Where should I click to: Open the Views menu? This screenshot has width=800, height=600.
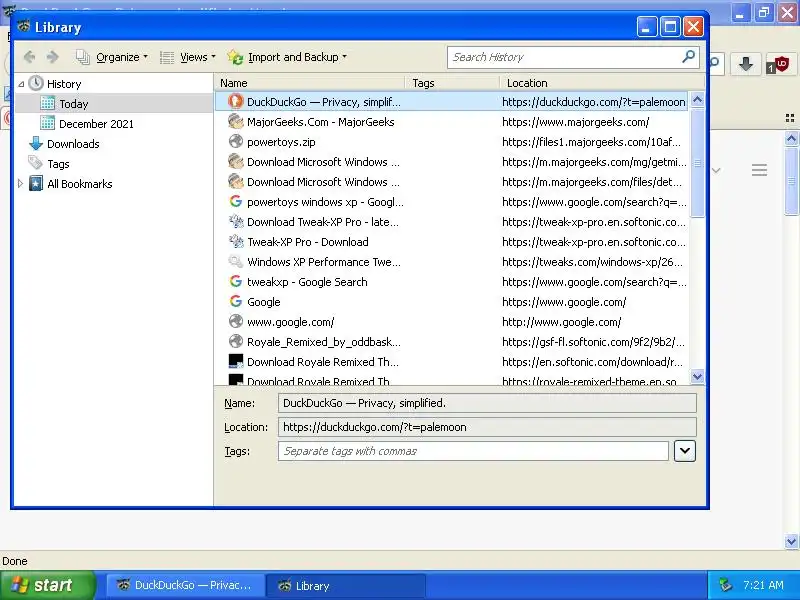point(188,57)
